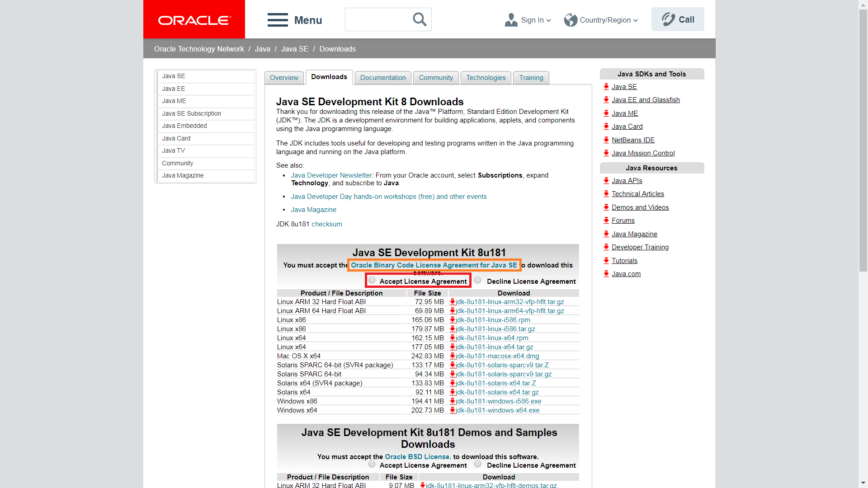
Task: Click the red arrow icon next to Tutorials
Action: [606, 260]
